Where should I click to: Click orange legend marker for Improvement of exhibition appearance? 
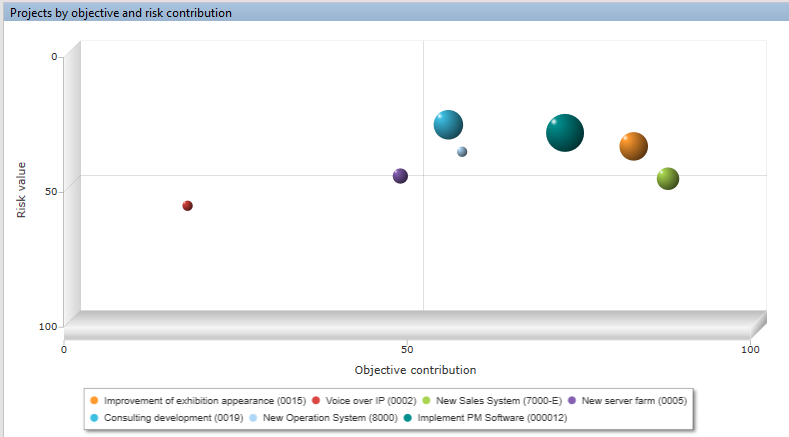94,401
